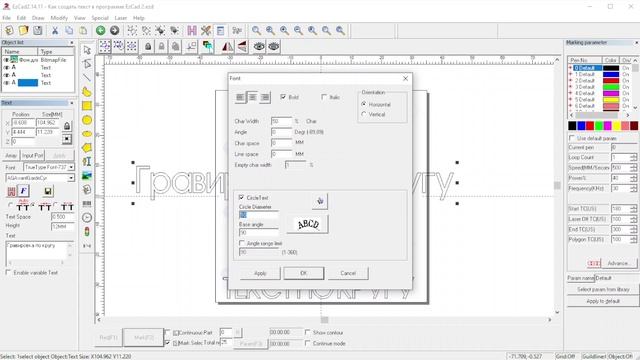Viewport: 640px width, 360px height.
Task: Click Cancel in the Font dialog
Action: coord(348,273)
